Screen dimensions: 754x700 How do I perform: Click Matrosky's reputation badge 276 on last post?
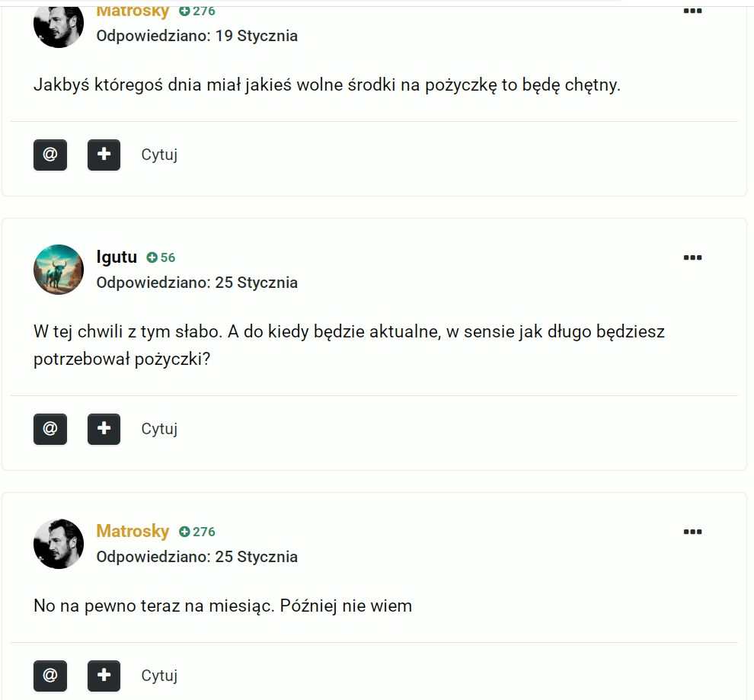click(197, 532)
